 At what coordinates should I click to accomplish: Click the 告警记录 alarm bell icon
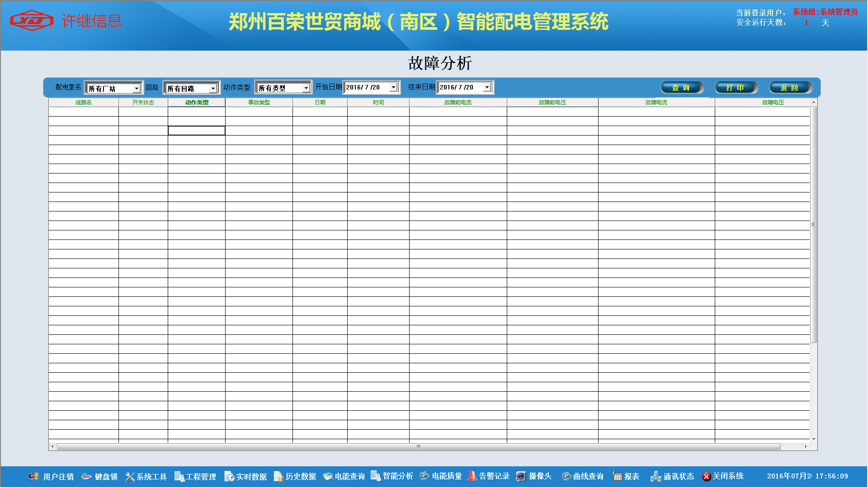[x=472, y=476]
